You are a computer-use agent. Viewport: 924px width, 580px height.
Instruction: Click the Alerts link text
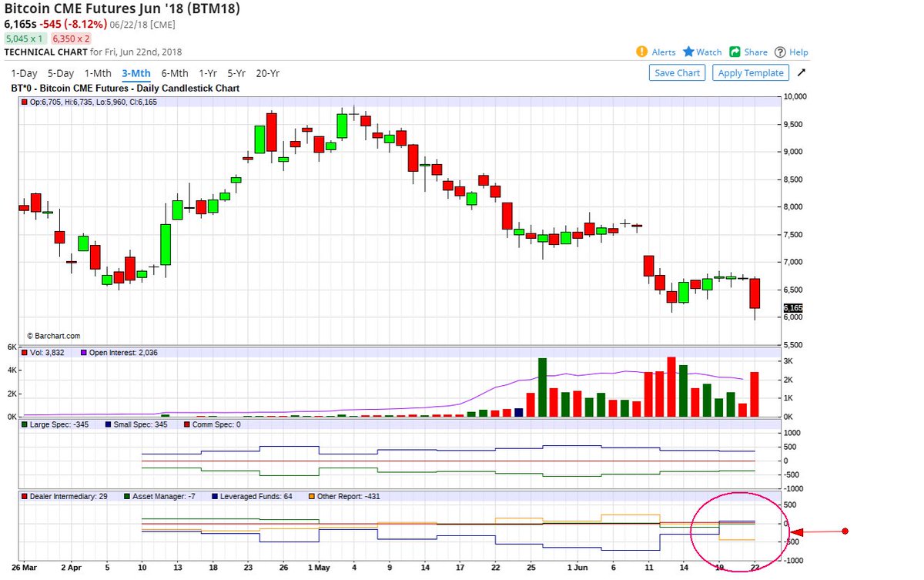tap(664, 52)
